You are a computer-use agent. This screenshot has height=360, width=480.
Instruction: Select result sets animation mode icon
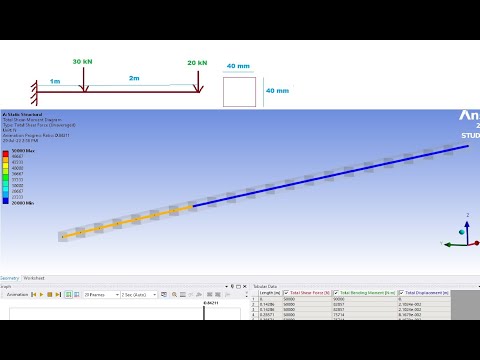coord(77,295)
